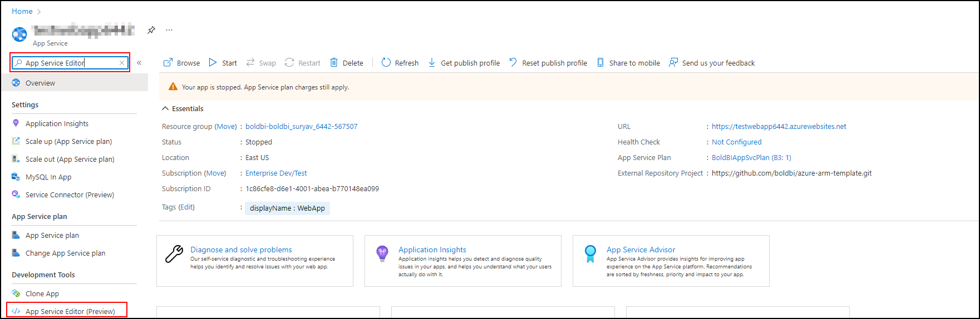Open the Application Insights card link
Screen dimensions: 980x319
[432, 250]
